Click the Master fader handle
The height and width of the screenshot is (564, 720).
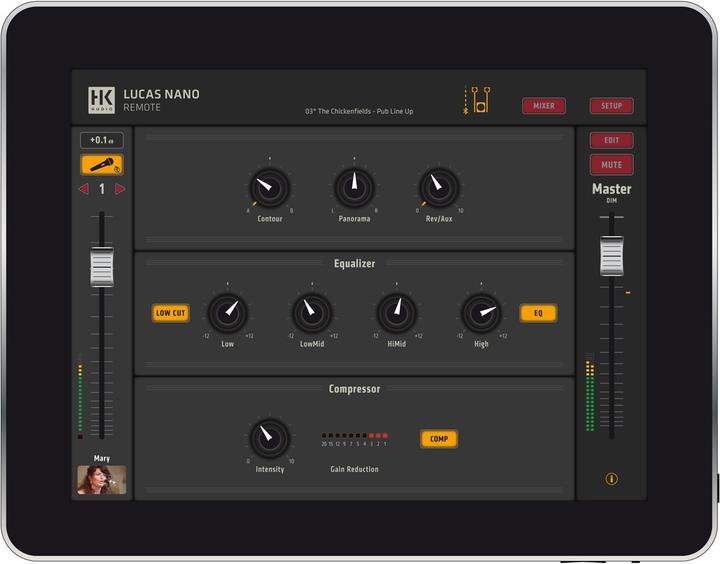tap(612, 256)
